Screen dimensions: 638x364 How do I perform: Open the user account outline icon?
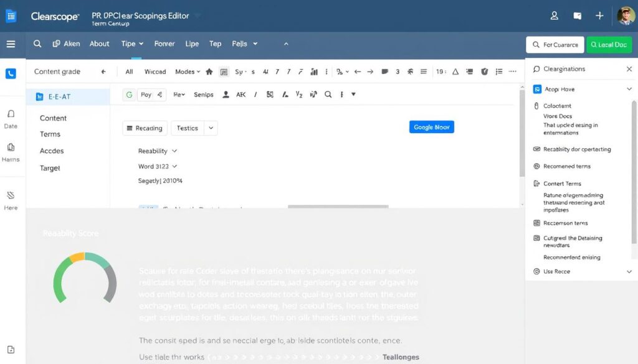554,16
